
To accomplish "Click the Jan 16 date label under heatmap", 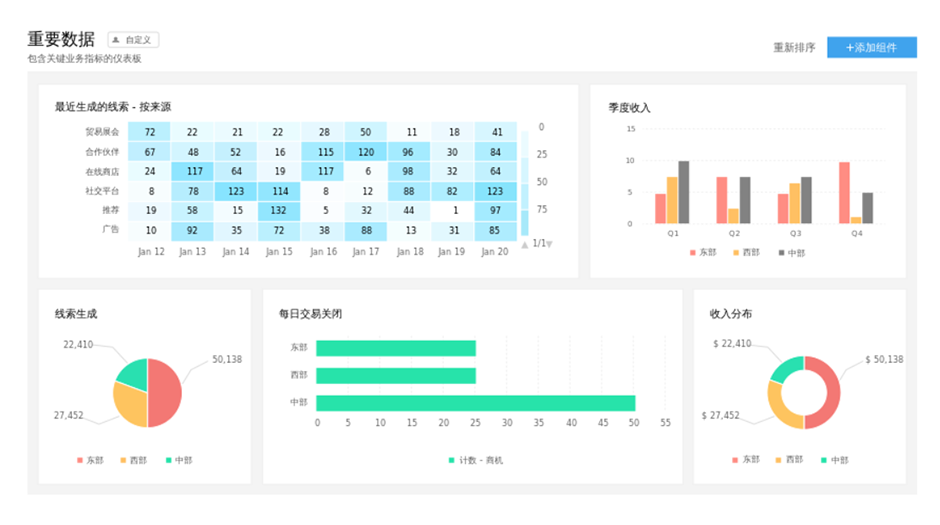I will 323,252.
